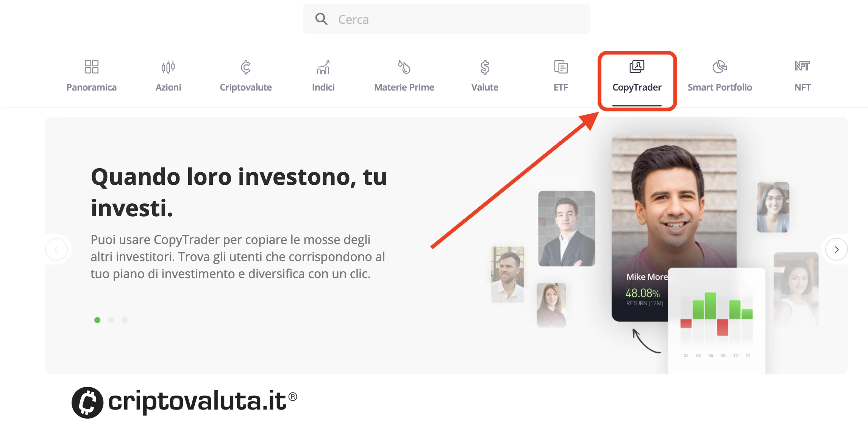The height and width of the screenshot is (422, 868).
Task: Click the criptovaluta.it logo link
Action: click(x=184, y=402)
